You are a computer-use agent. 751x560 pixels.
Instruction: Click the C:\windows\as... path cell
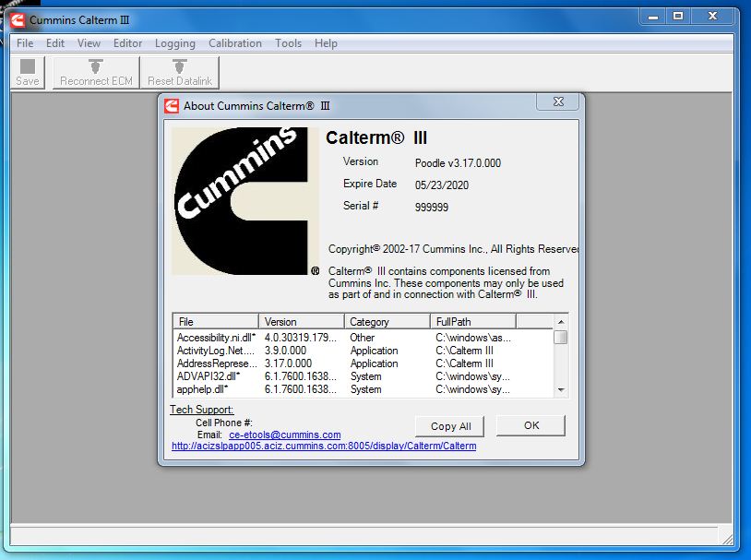tap(473, 338)
